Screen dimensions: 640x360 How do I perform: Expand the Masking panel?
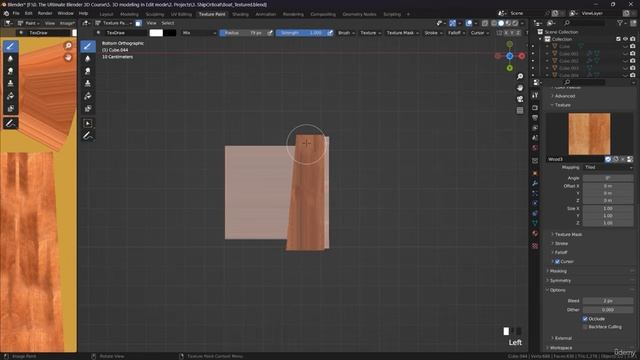[x=558, y=271]
